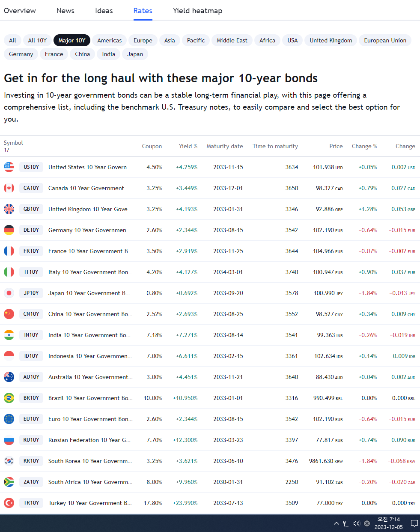Viewport: 420px width, 532px height.
Task: Open the News tab
Action: coord(66,11)
